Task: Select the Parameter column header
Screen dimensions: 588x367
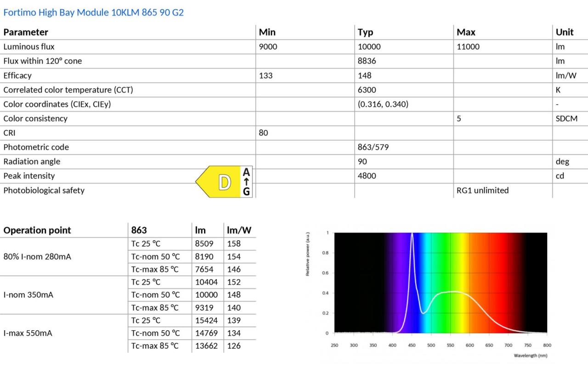Action: (26, 32)
